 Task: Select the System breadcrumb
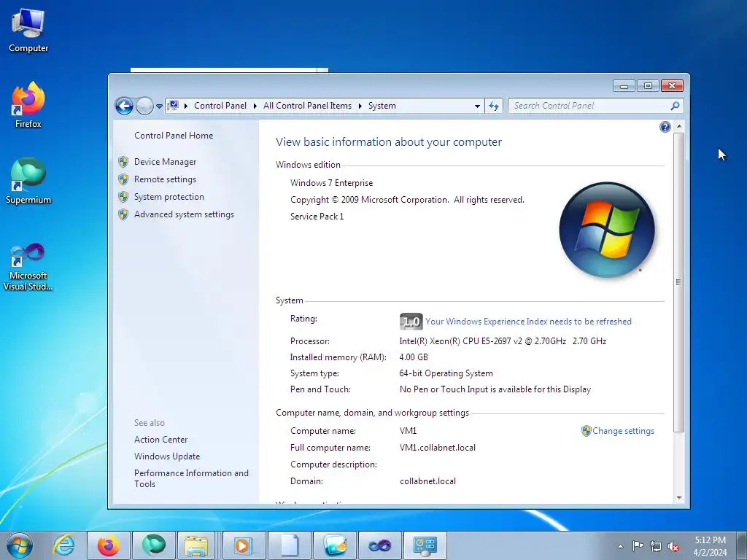(382, 106)
